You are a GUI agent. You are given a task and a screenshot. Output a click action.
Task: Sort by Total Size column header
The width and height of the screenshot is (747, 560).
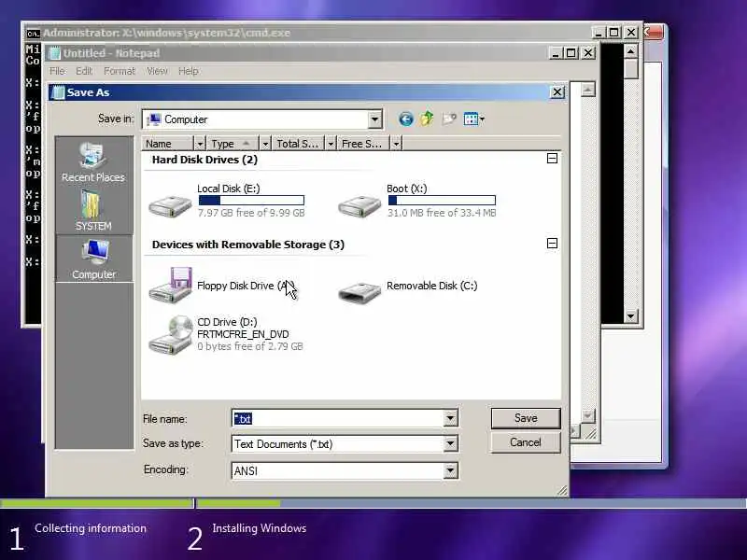(x=299, y=144)
